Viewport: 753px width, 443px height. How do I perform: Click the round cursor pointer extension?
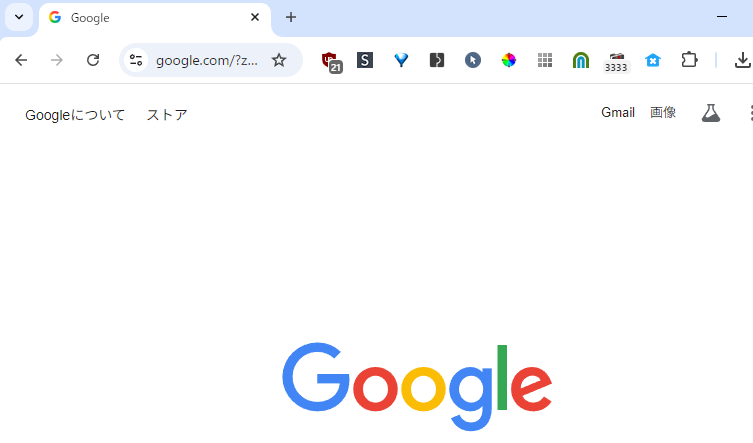pyautogui.click(x=473, y=60)
